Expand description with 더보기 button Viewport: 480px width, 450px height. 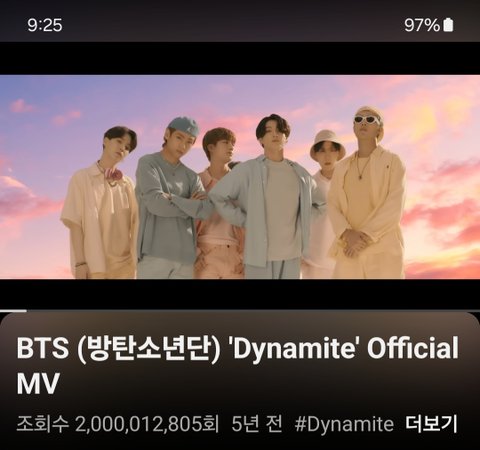coord(431,424)
